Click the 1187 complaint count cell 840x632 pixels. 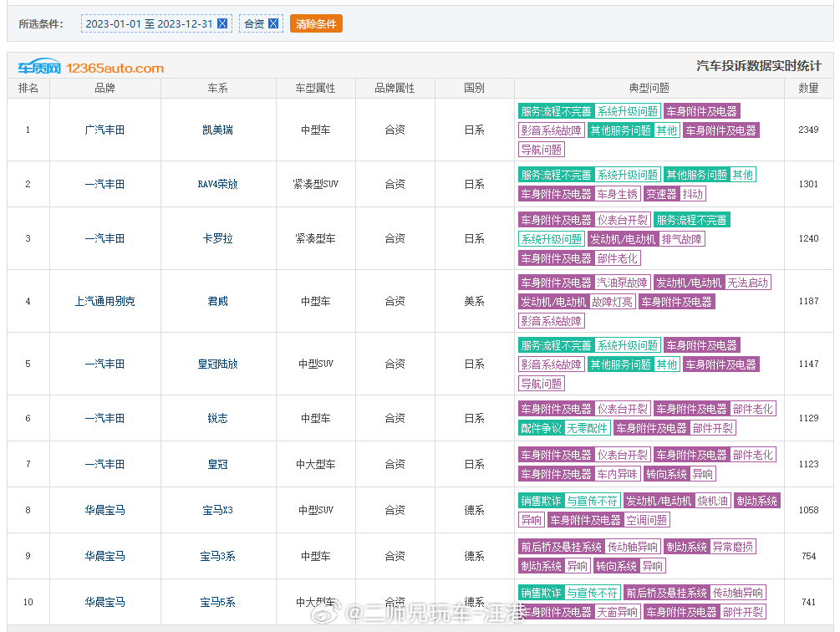[808, 301]
